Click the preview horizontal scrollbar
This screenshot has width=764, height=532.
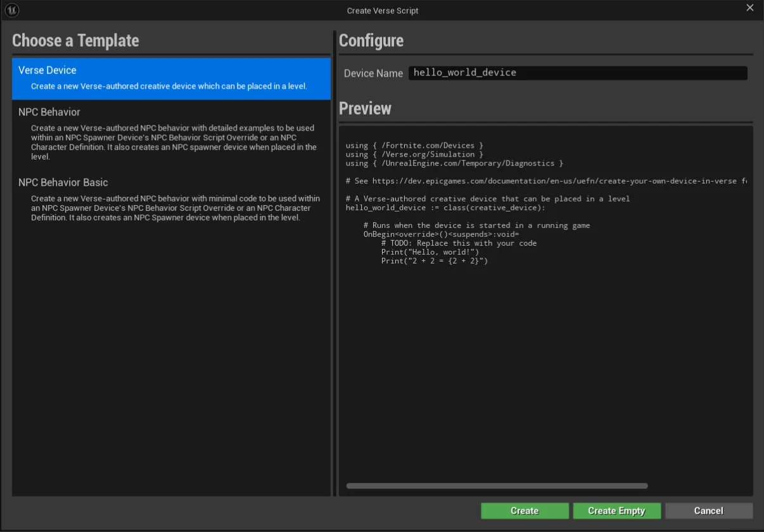[497, 486]
